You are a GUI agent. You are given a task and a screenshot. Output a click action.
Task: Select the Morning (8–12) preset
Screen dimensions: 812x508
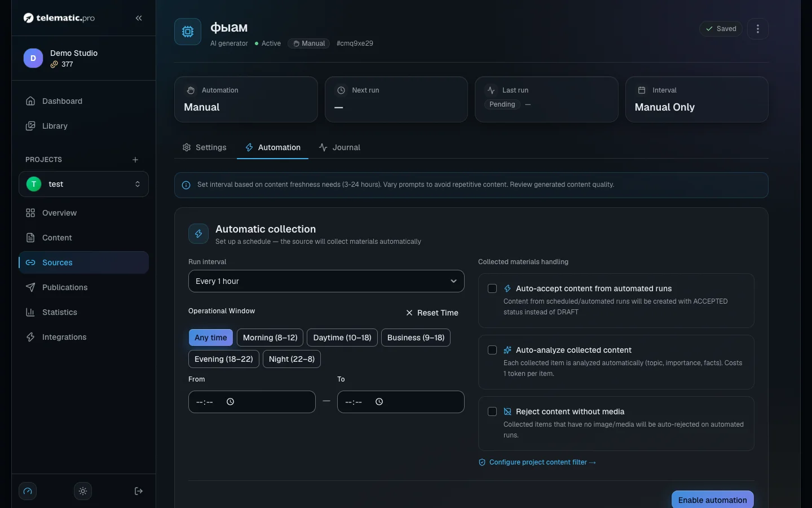coord(270,338)
